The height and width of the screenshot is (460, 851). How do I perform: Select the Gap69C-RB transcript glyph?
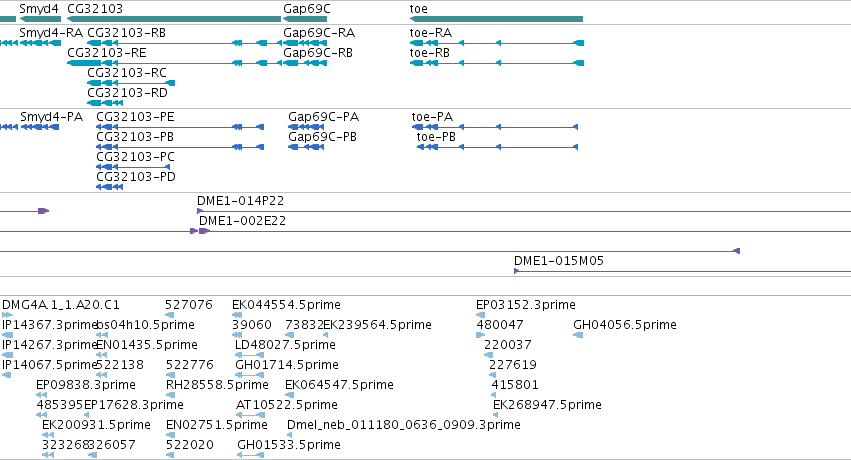pyautogui.click(x=304, y=63)
